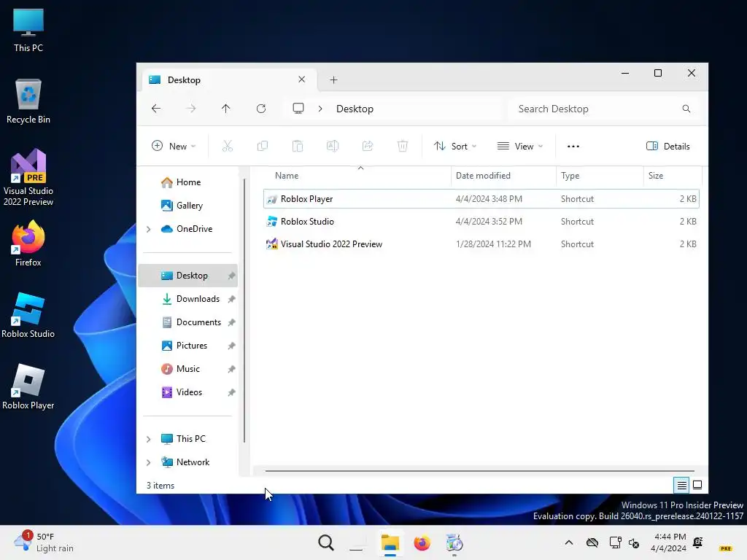Click the pin icon next to Videos
The image size is (747, 560).
pos(231,393)
